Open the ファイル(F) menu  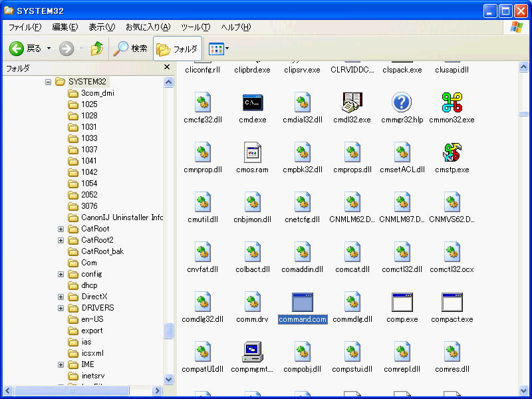point(25,27)
